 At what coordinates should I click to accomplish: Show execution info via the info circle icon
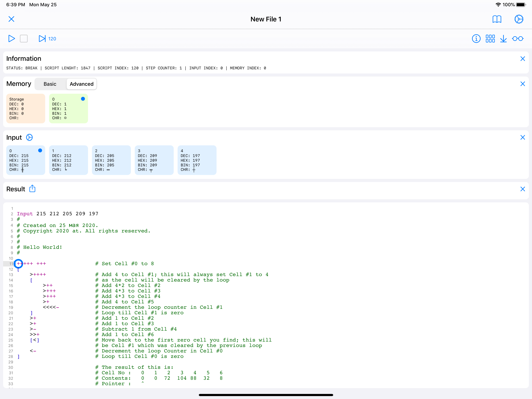pos(476,39)
